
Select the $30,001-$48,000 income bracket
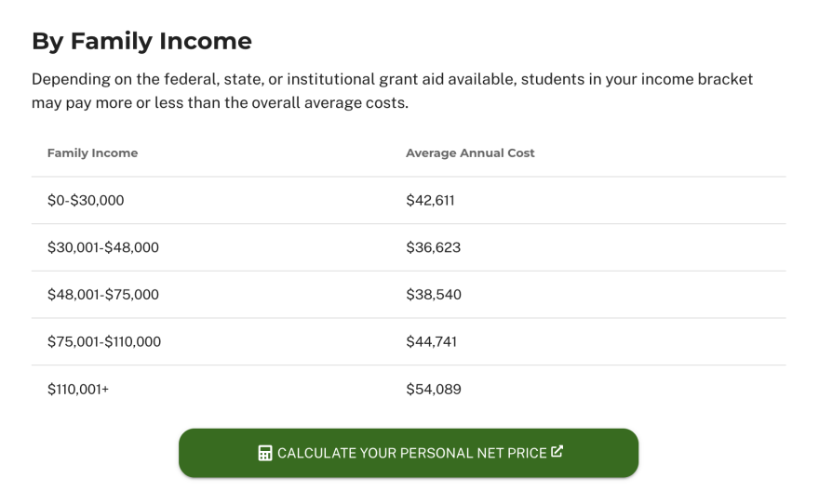tap(102, 247)
